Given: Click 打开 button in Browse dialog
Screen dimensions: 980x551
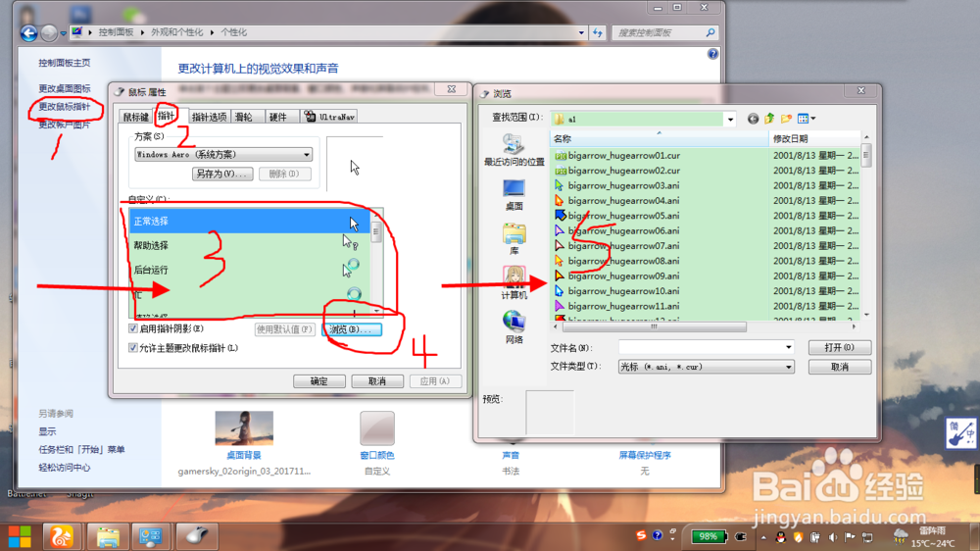Looking at the screenshot, I should click(840, 347).
